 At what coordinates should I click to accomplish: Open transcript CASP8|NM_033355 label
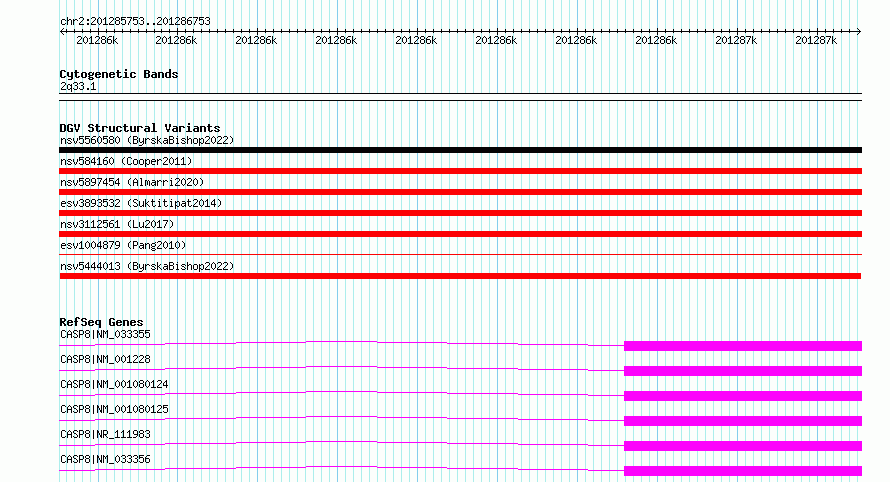(x=105, y=334)
